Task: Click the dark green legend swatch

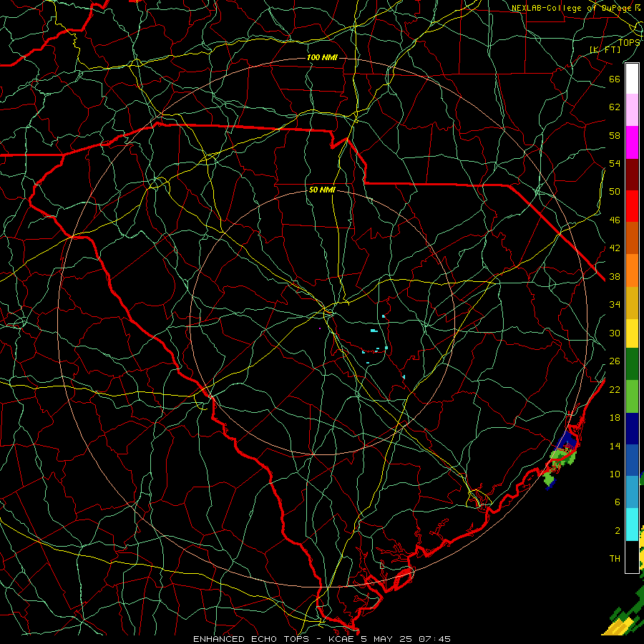Action: (x=632, y=364)
